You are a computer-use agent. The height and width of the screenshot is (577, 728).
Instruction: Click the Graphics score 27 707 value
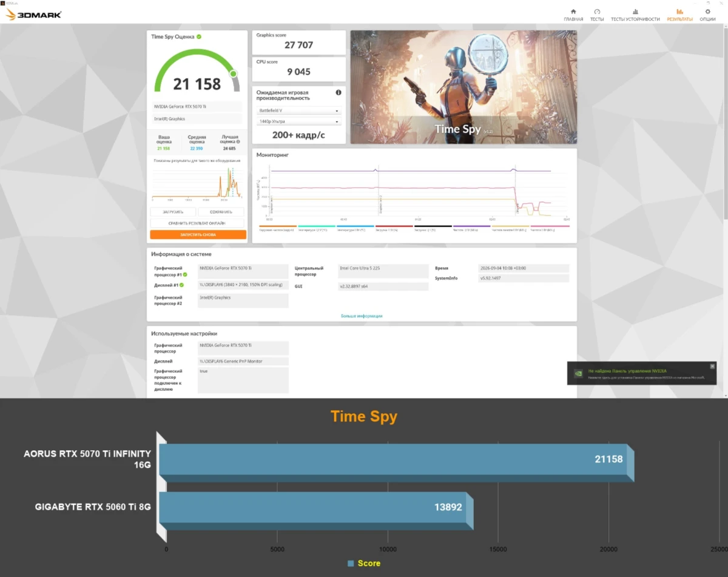[x=298, y=45]
